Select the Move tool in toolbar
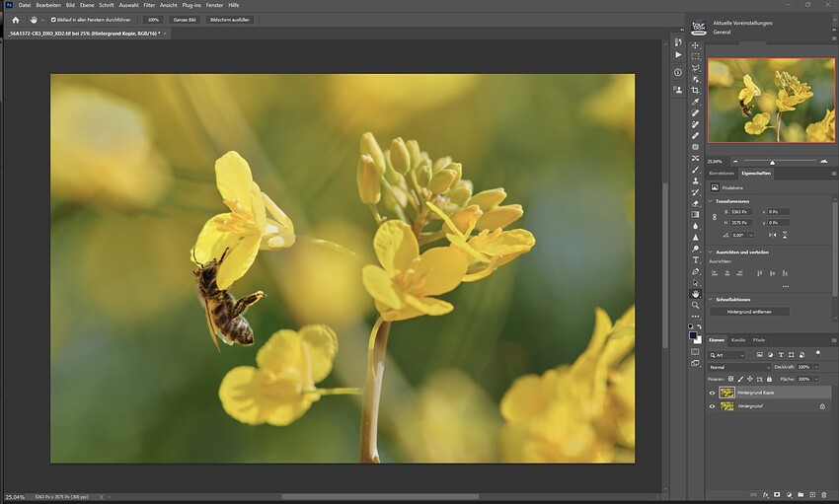839x504 pixels. 695,45
